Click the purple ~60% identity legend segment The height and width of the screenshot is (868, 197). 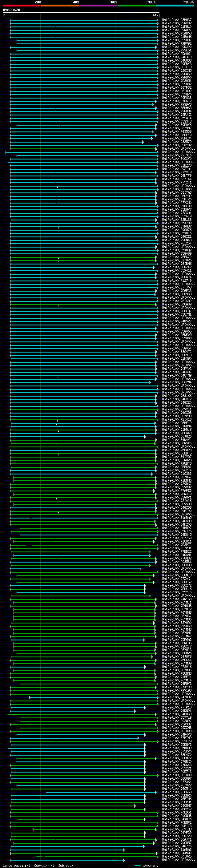(x=98, y=6)
